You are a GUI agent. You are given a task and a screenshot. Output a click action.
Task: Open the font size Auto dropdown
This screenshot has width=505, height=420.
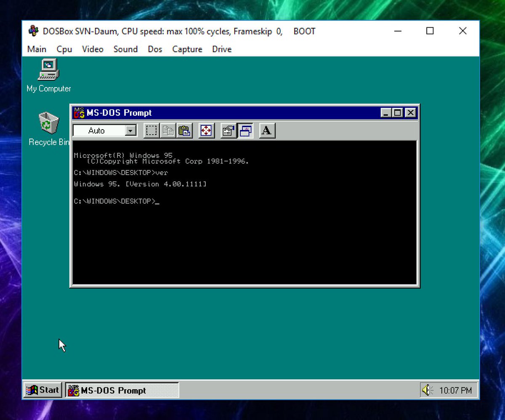(131, 131)
